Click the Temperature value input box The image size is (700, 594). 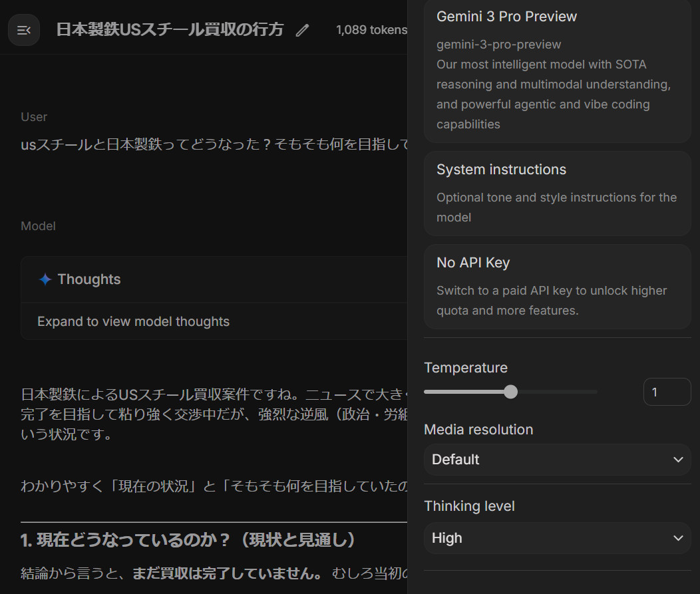pos(666,392)
